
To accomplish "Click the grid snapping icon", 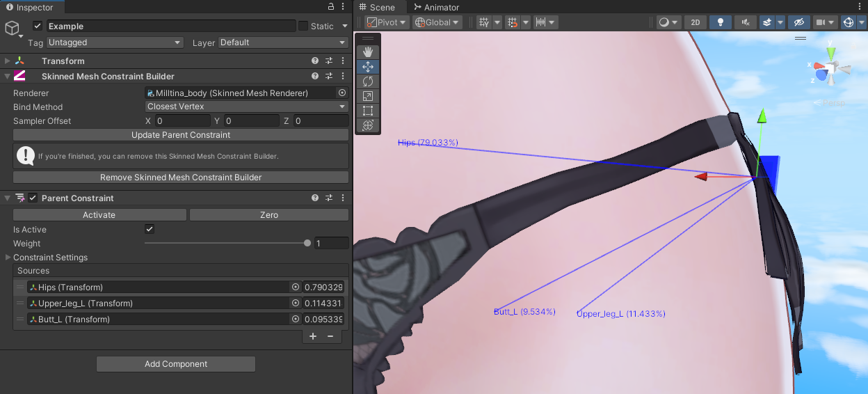I will pos(513,22).
